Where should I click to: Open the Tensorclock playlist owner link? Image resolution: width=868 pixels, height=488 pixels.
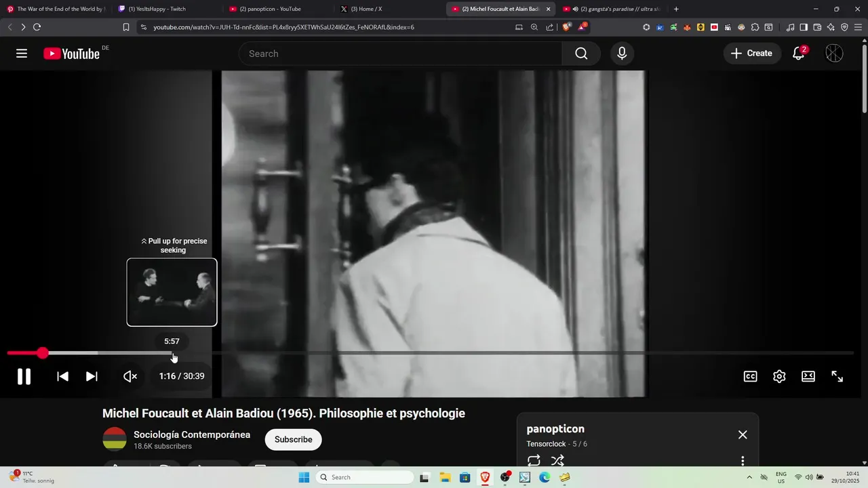(x=546, y=444)
